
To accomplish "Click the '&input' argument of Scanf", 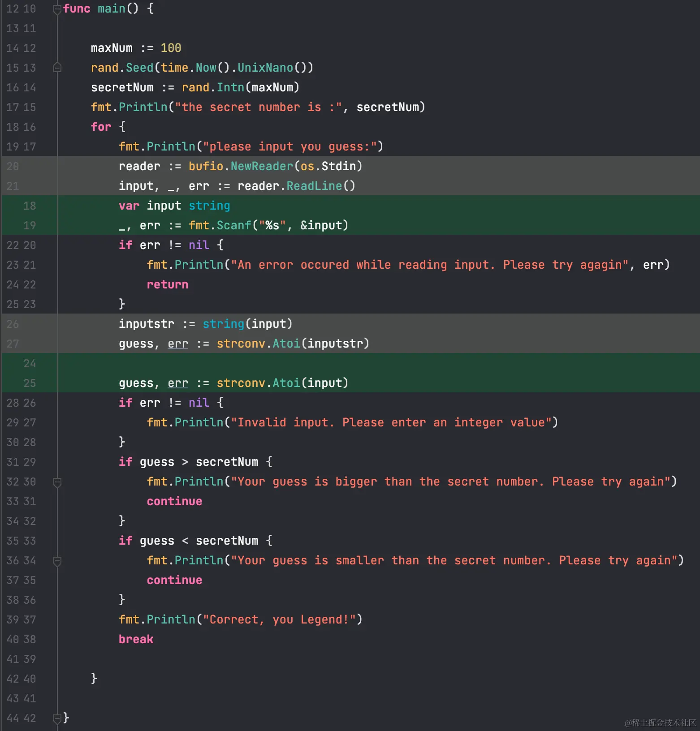I will pos(321,225).
